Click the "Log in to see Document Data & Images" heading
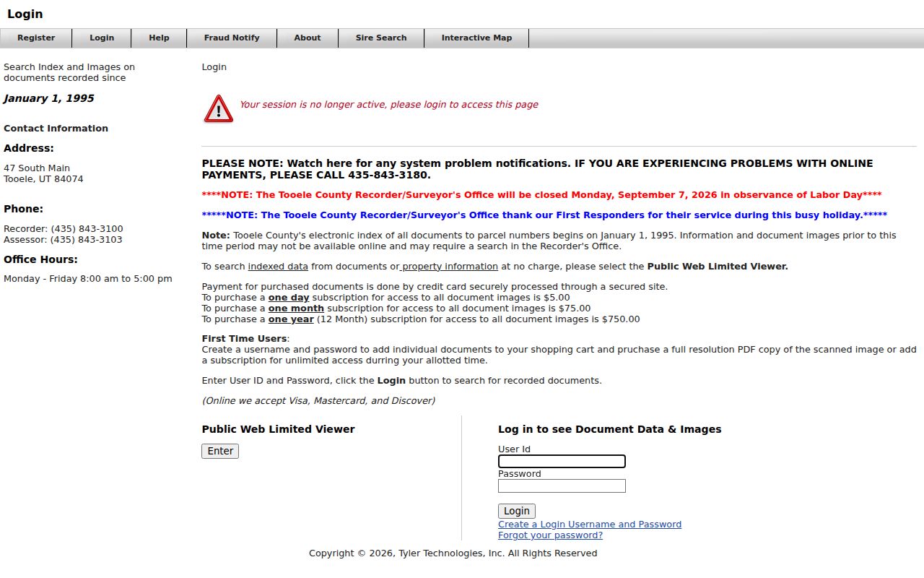 [610, 429]
